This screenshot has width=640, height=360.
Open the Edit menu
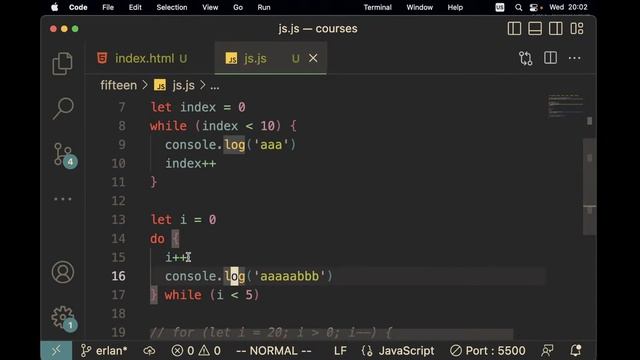coord(135,7)
